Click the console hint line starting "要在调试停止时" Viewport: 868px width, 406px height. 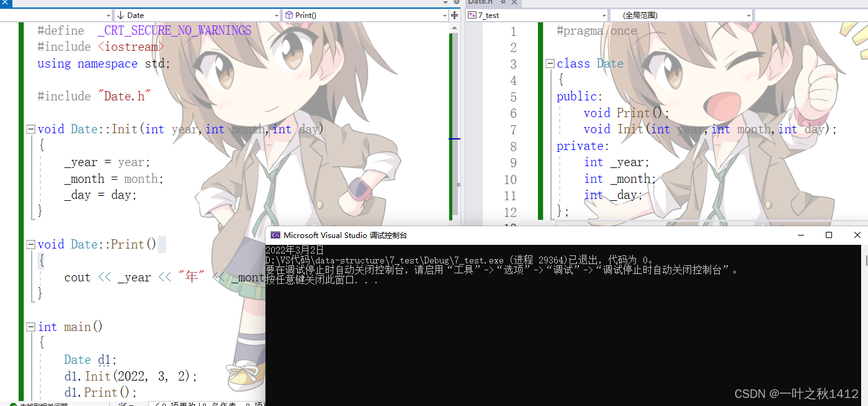click(503, 270)
